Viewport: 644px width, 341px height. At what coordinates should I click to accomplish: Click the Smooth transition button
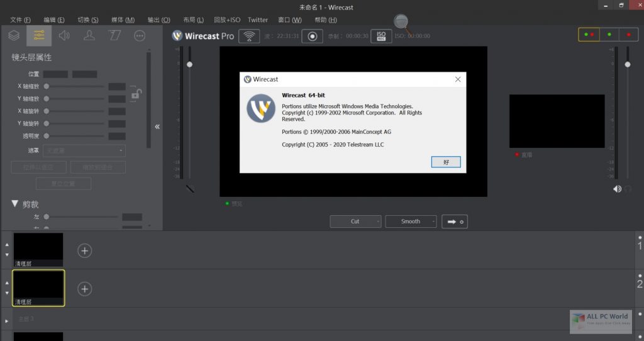(411, 221)
